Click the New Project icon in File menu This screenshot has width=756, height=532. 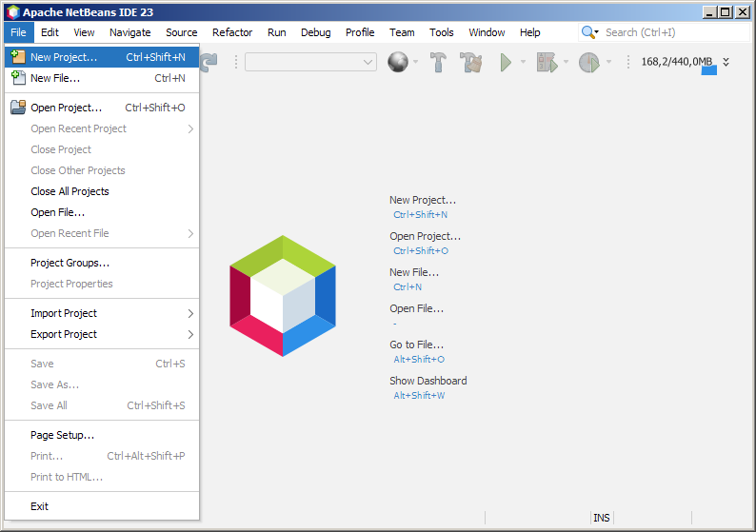pos(17,57)
